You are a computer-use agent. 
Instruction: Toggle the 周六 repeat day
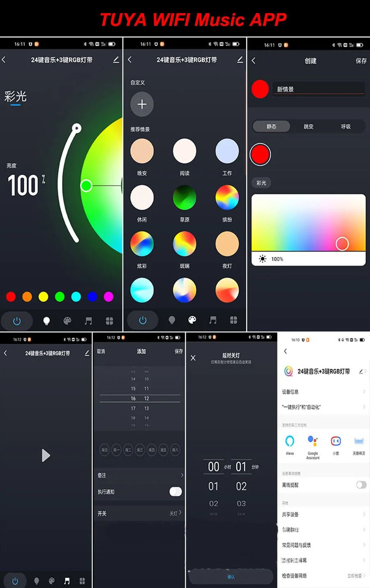click(x=175, y=450)
